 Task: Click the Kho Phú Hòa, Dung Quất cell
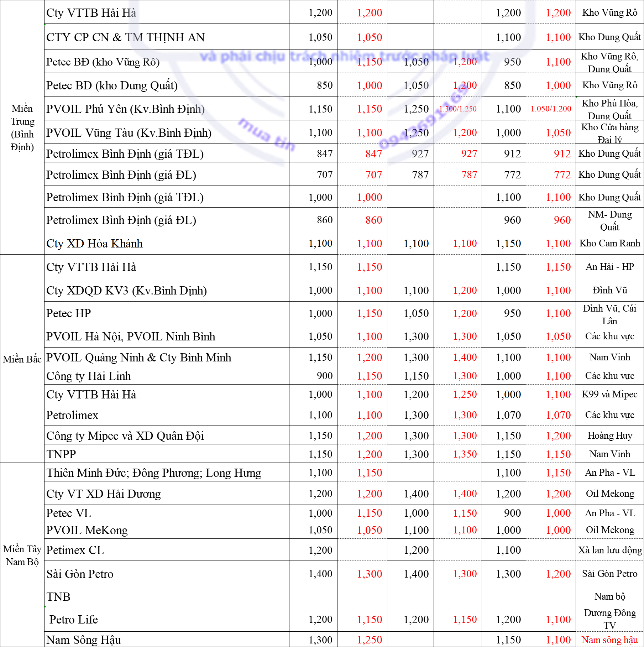click(x=610, y=109)
